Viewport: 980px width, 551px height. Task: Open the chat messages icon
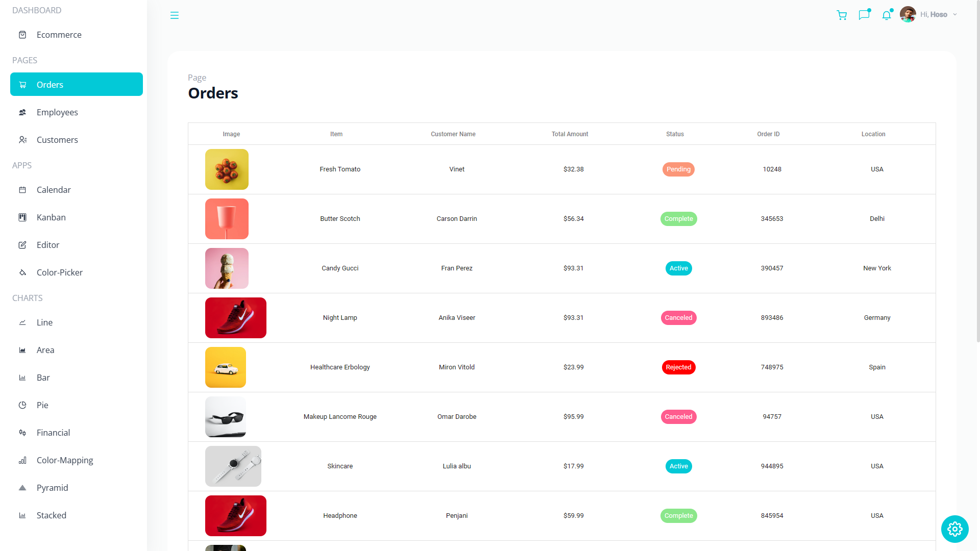point(864,15)
